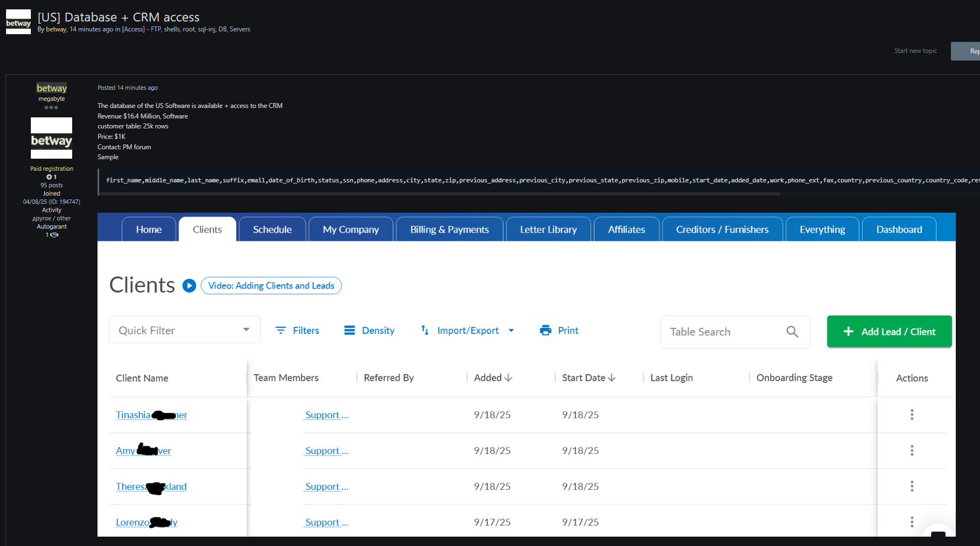Change table Density setting
The width and height of the screenshot is (980, 546).
click(x=370, y=331)
